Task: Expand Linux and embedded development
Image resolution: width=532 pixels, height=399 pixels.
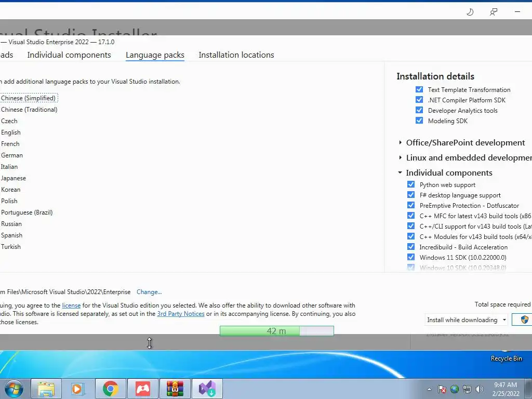Action: pos(401,157)
